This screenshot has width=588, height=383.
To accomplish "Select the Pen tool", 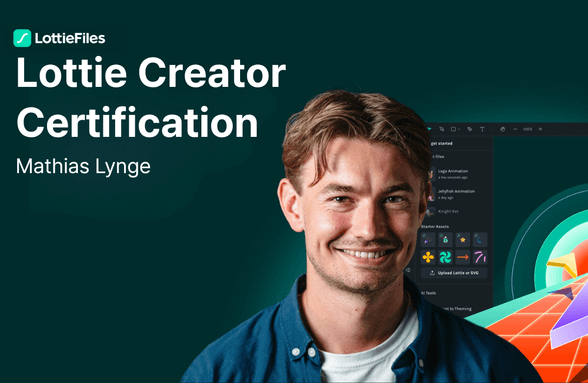I will tap(470, 129).
